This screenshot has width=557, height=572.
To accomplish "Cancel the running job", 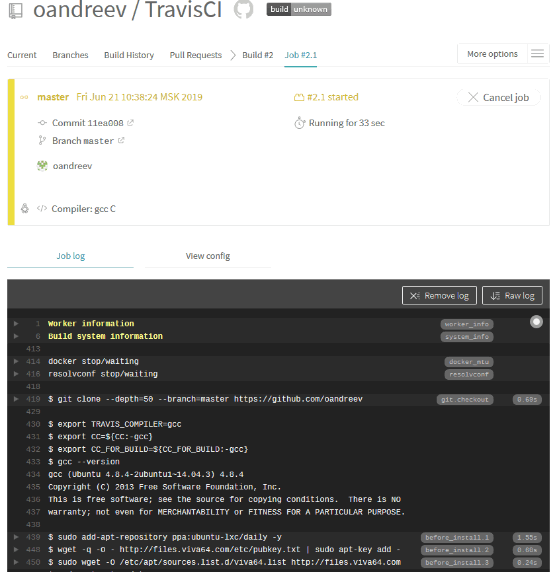I will (498, 97).
